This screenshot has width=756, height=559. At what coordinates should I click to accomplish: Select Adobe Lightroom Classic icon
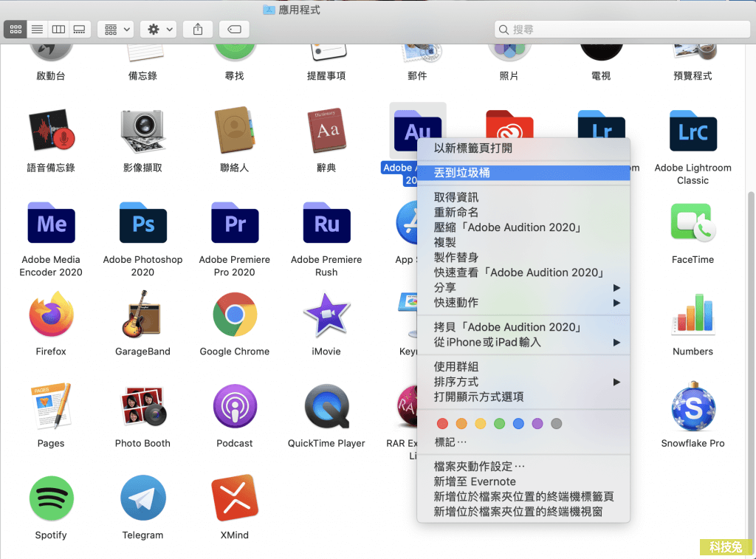tap(693, 132)
